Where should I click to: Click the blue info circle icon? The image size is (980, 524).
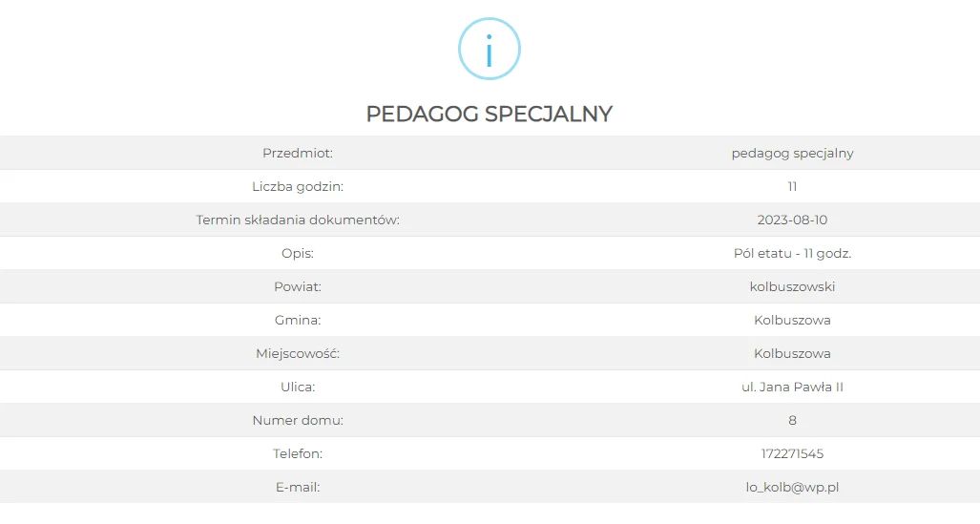pyautogui.click(x=490, y=49)
